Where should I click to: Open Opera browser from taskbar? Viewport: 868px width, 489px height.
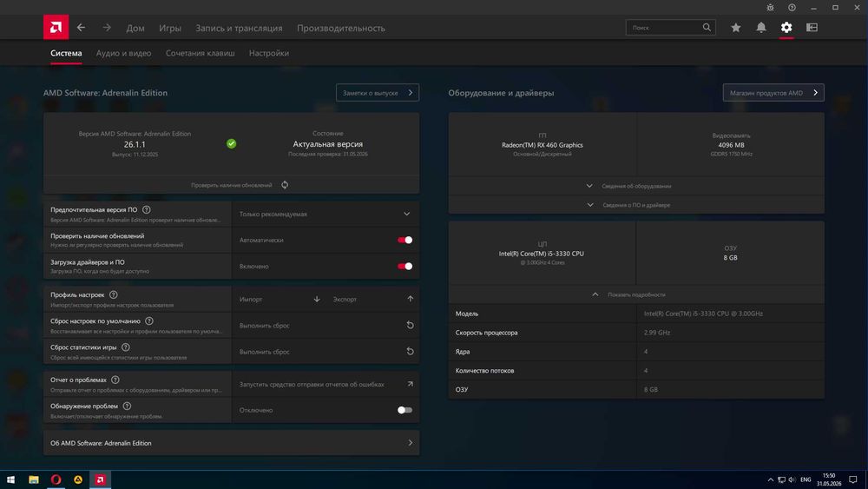click(56, 479)
